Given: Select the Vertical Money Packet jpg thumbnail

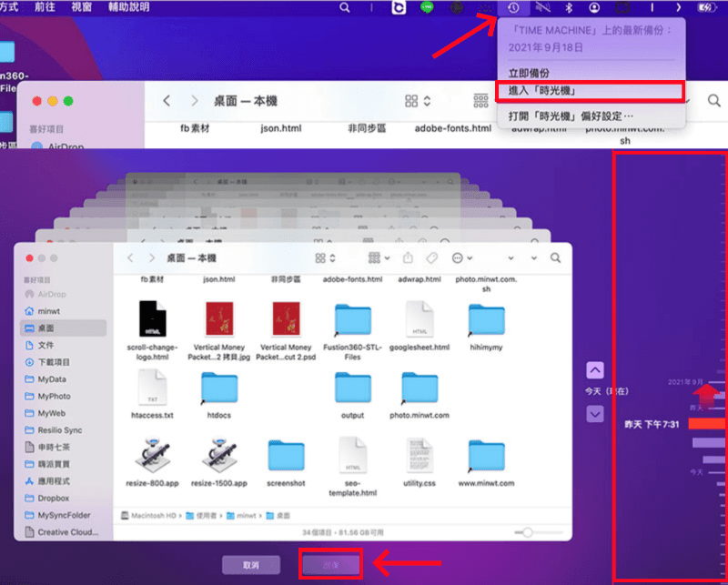Looking at the screenshot, I should (x=219, y=319).
